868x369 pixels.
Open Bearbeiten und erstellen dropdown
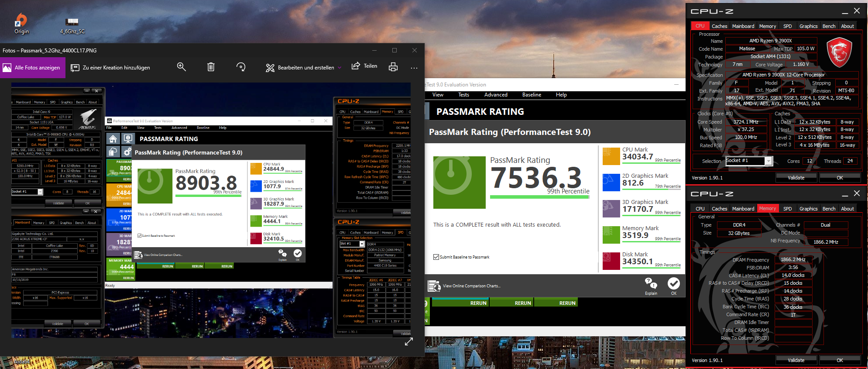click(x=303, y=68)
